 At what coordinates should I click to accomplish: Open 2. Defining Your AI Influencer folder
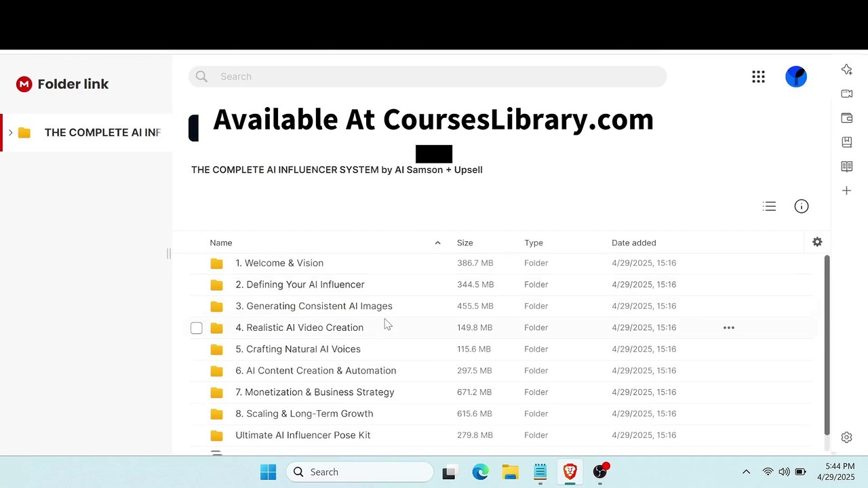300,285
